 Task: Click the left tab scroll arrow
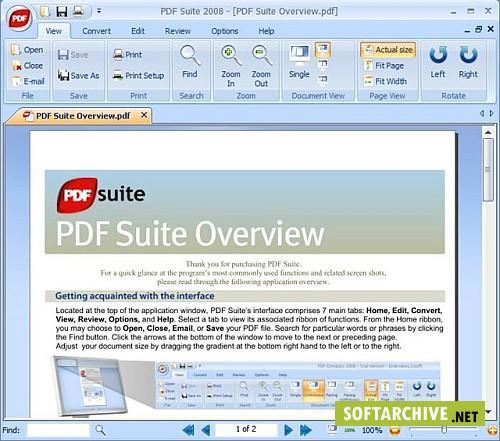482,113
